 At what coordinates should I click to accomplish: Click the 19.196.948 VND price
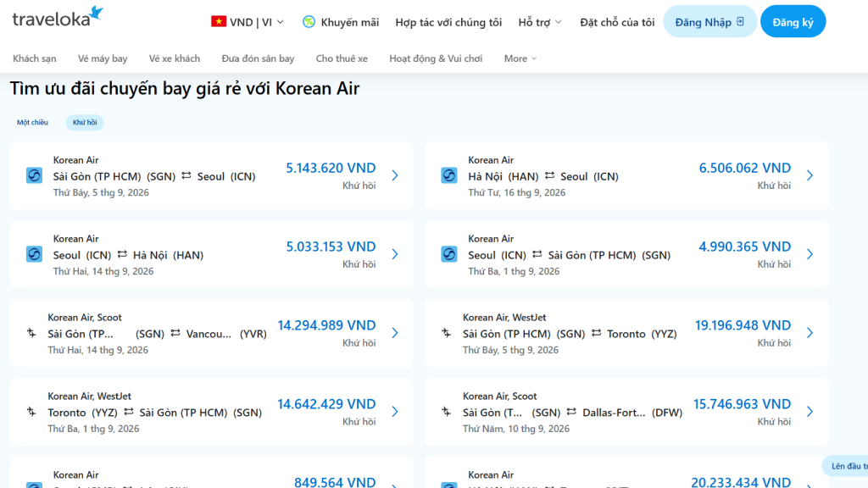[x=743, y=324]
